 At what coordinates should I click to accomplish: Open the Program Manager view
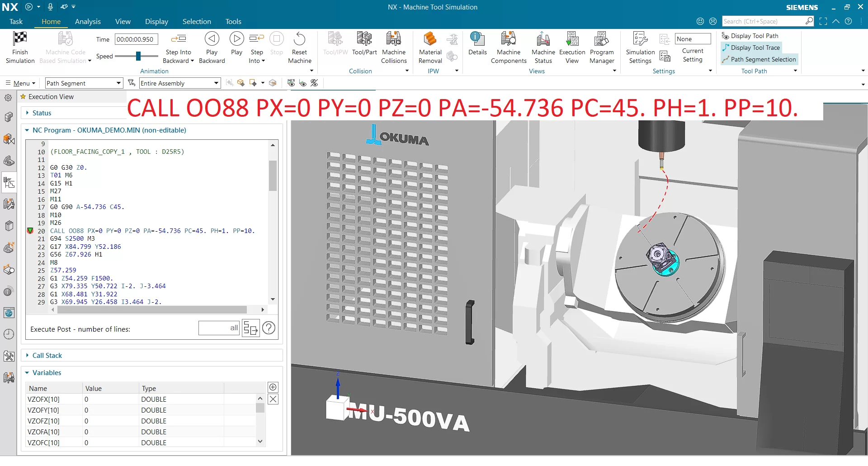click(x=602, y=48)
